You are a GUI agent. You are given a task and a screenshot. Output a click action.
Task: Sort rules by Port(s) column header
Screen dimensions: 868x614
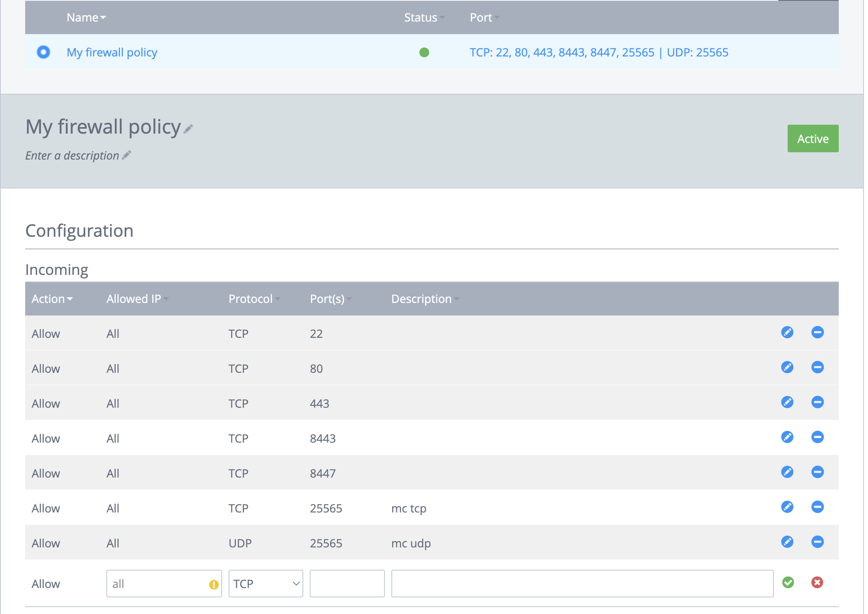pos(330,299)
